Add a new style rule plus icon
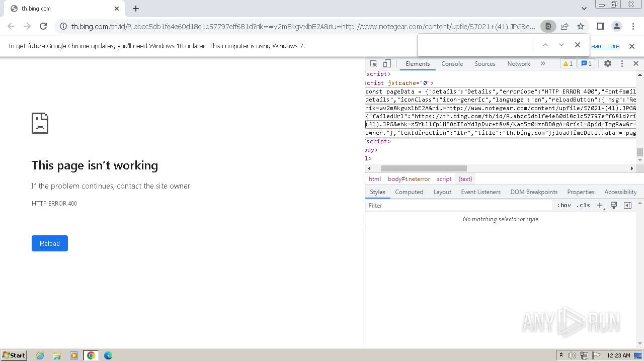Image resolution: width=644 pixels, height=362 pixels. click(x=600, y=206)
